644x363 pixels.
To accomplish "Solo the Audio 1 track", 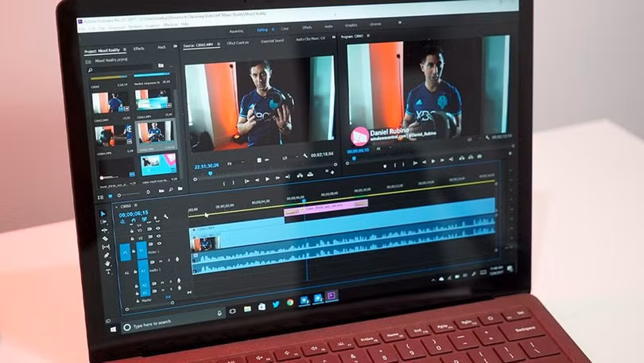I will tap(169, 260).
